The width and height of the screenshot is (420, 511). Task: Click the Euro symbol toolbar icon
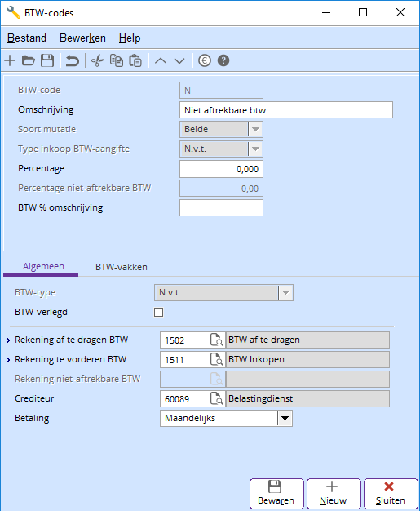tap(205, 60)
